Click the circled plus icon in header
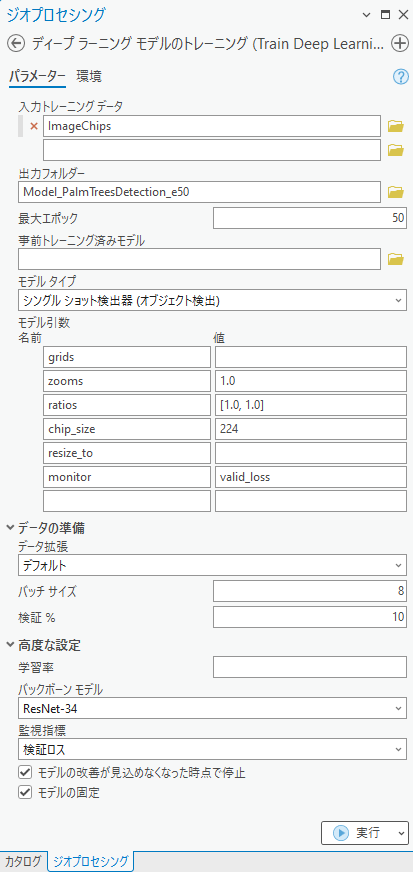Image resolution: width=413 pixels, height=872 pixels. [x=400, y=43]
